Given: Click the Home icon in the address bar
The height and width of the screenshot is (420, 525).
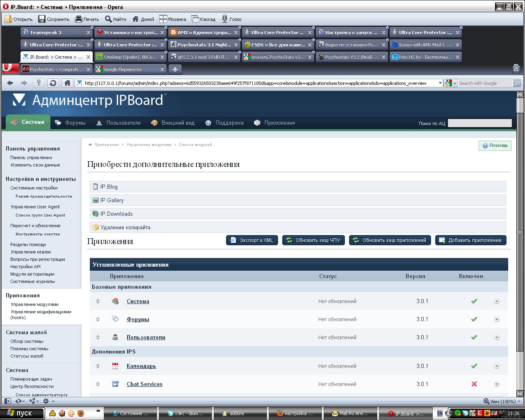Looking at the screenshot, I should [x=67, y=83].
